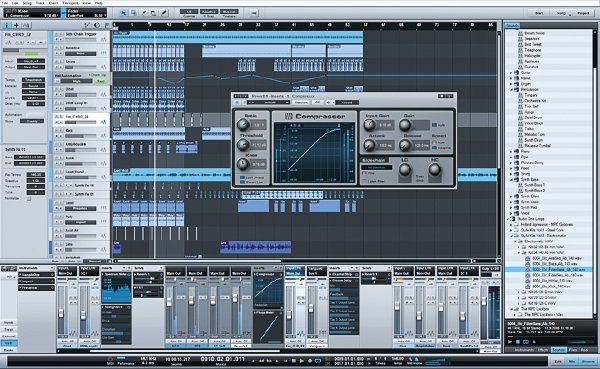The height and width of the screenshot is (369, 600).
Task: Expand the Reed folder in the browser
Action: point(510,168)
